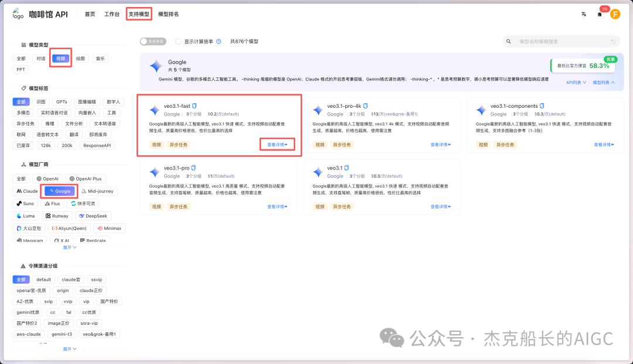Select the default token group

[43, 280]
